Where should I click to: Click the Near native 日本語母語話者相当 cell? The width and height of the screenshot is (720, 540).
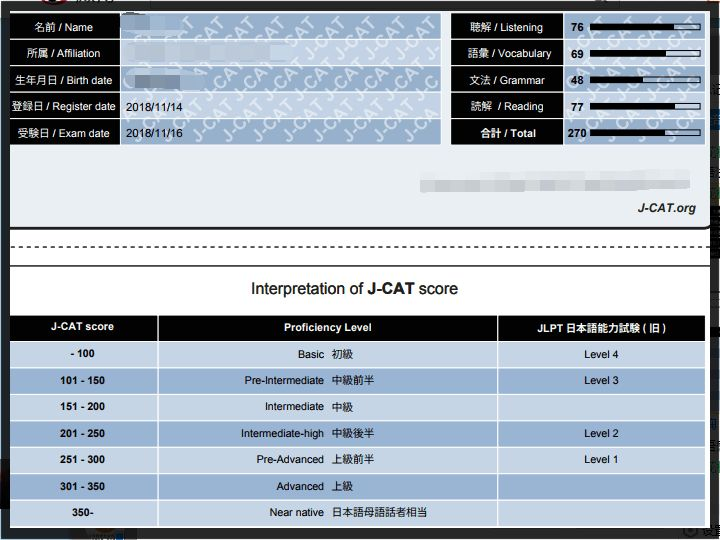click(327, 512)
